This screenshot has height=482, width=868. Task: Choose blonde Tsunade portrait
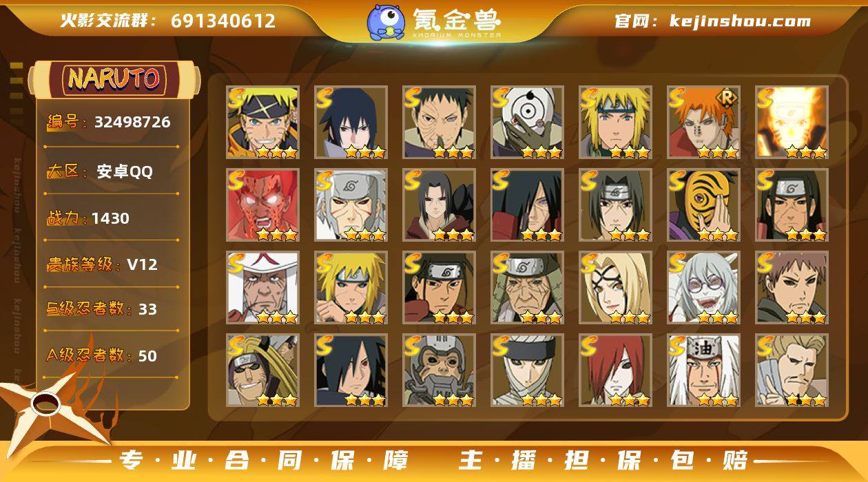pos(615,287)
